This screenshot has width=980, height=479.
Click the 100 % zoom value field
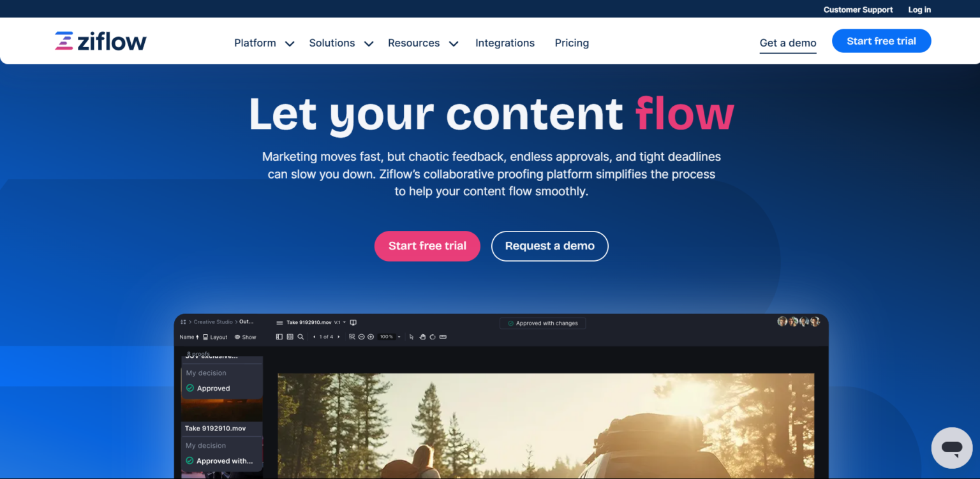(x=385, y=337)
